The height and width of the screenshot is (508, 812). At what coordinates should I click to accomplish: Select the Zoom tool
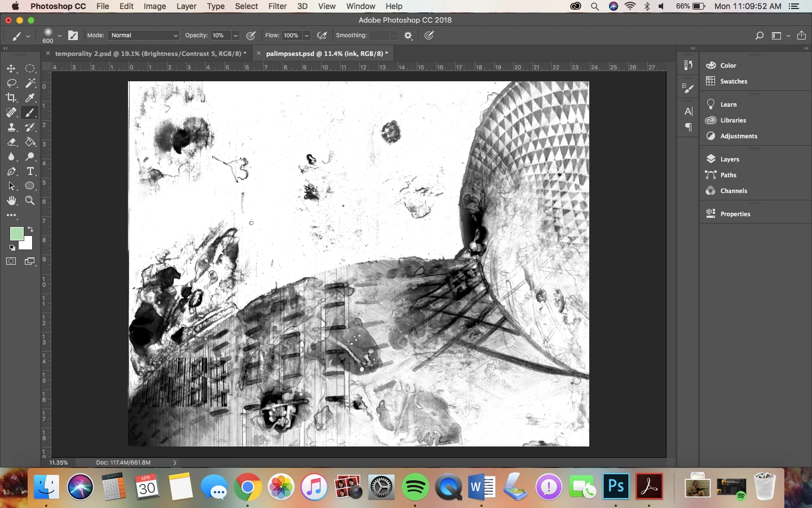tap(30, 200)
